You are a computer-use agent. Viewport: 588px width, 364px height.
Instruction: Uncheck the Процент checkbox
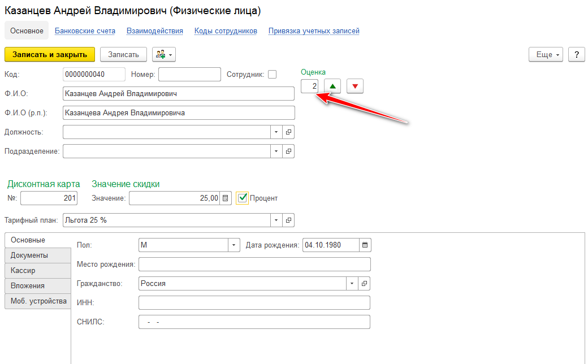[243, 198]
